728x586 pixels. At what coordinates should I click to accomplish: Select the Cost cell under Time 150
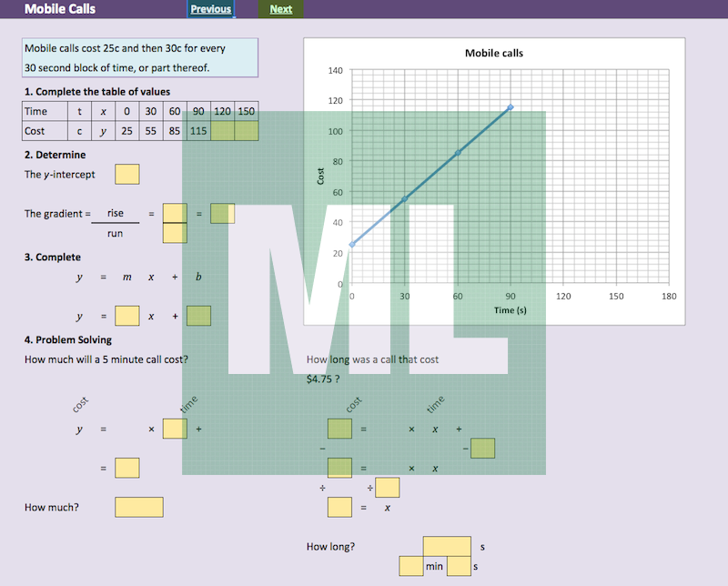click(x=247, y=131)
